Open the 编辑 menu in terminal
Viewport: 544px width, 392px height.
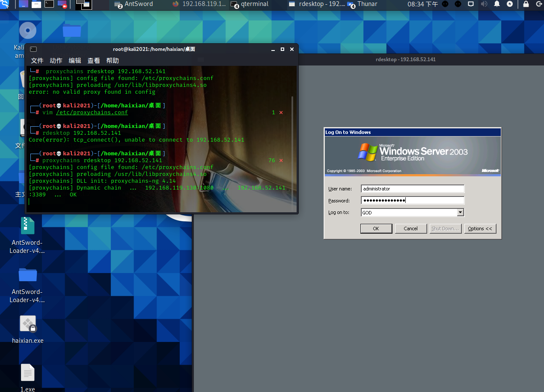(x=75, y=60)
